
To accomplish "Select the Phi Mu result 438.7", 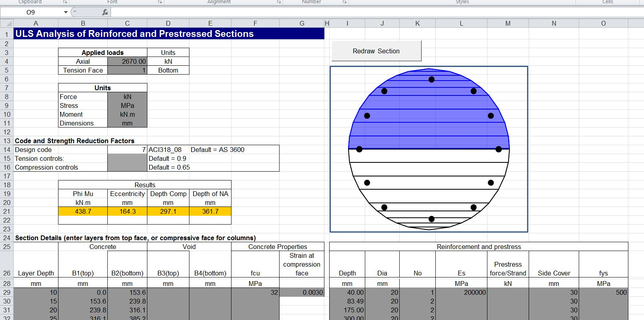I will pyautogui.click(x=83, y=211).
